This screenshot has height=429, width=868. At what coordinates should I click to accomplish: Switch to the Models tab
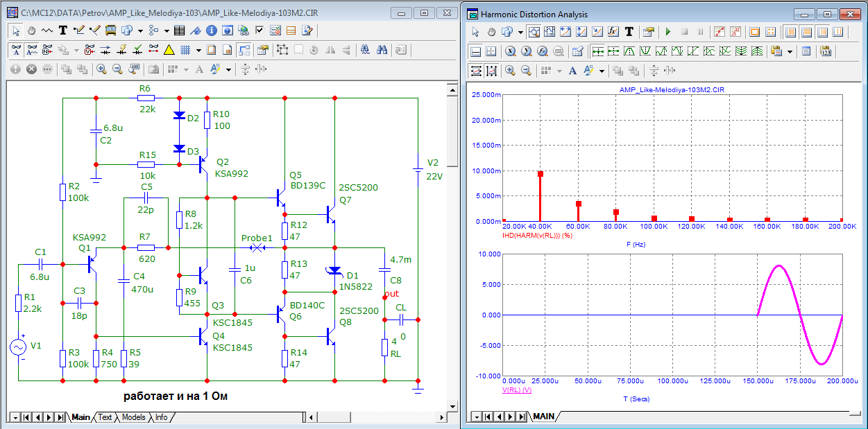click(x=134, y=417)
